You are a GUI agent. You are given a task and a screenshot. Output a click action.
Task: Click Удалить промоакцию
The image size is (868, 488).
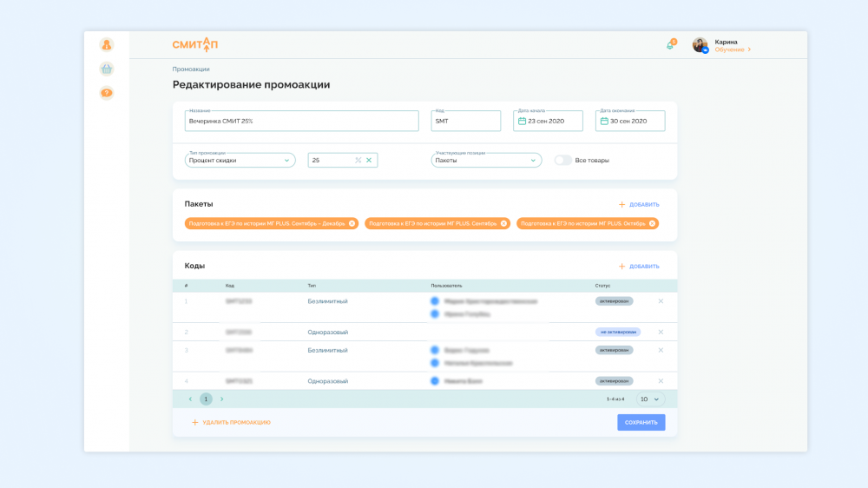(231, 423)
